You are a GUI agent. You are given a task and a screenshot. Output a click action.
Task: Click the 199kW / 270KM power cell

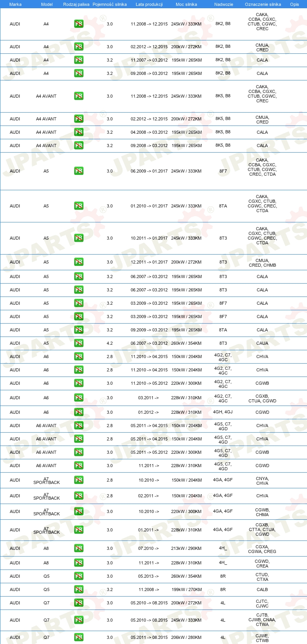(x=186, y=589)
